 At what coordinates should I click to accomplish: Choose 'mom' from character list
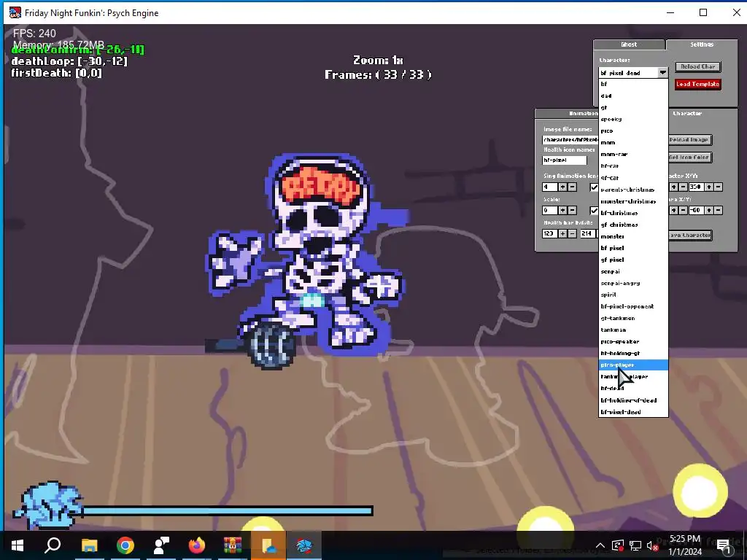633,142
